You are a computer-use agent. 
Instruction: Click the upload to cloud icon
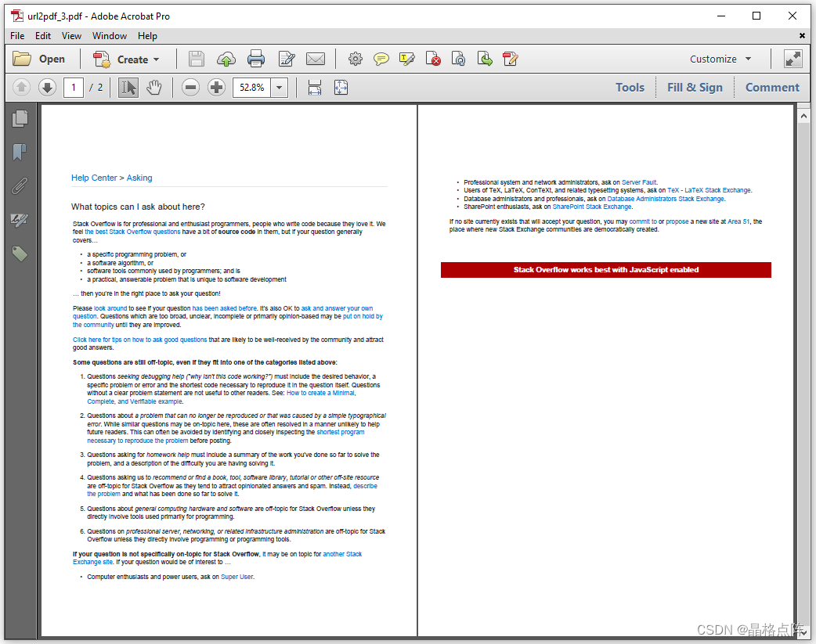[226, 59]
